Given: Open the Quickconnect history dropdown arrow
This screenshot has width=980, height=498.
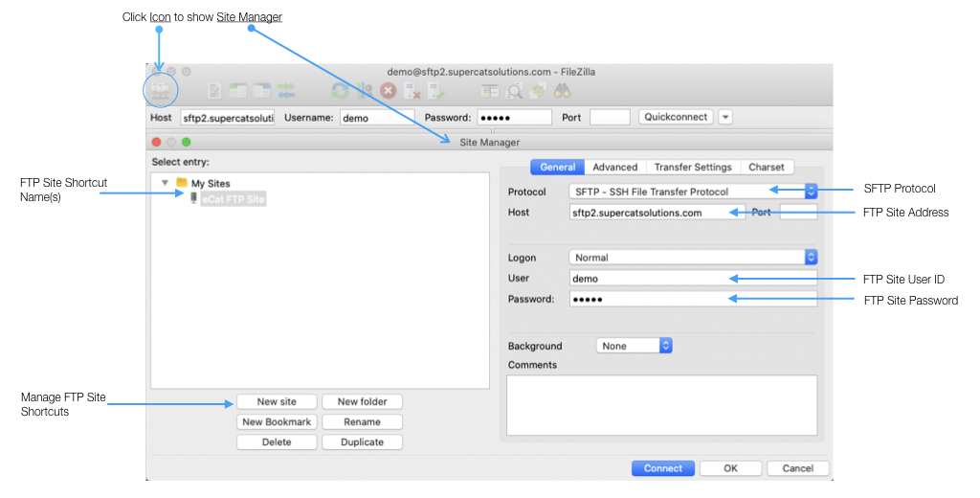Looking at the screenshot, I should click(x=725, y=117).
